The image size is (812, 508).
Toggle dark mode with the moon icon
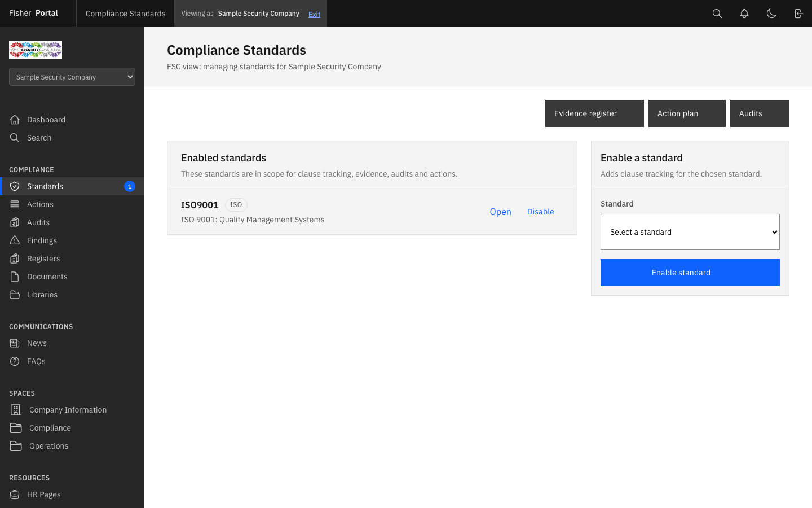pos(771,13)
